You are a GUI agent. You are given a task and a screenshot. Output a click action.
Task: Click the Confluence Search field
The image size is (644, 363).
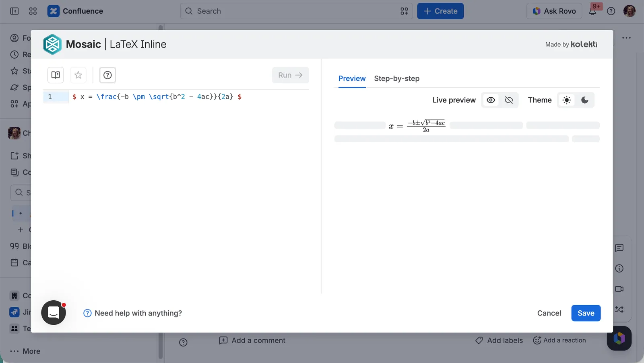(296, 11)
